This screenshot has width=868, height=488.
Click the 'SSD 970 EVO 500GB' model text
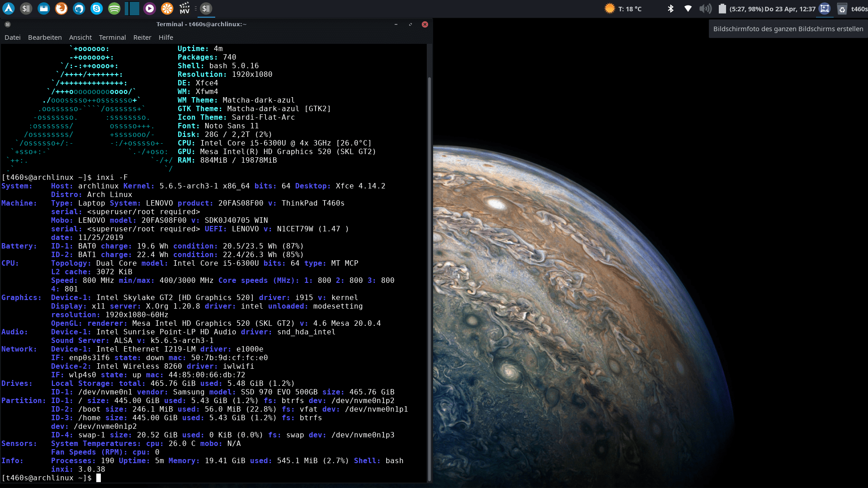279,392
